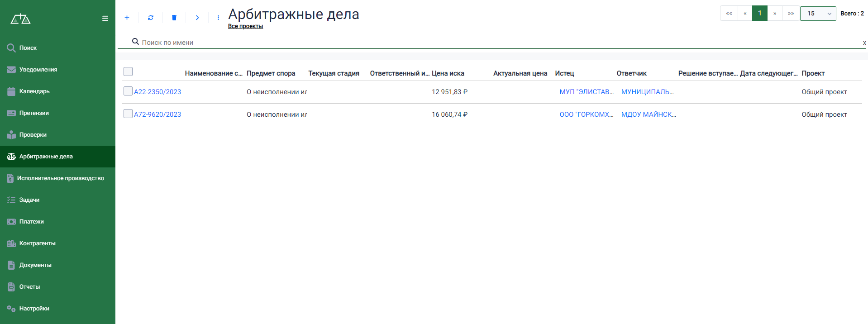This screenshot has width=868, height=324.
Task: Open the page size dropdown showing 15
Action: tap(818, 14)
